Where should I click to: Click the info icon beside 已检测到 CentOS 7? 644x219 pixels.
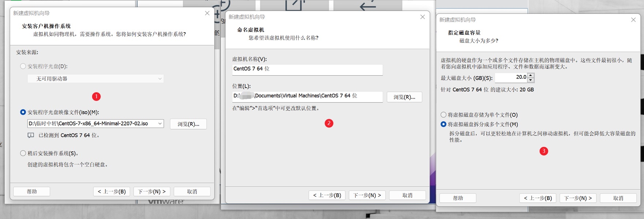[31, 135]
